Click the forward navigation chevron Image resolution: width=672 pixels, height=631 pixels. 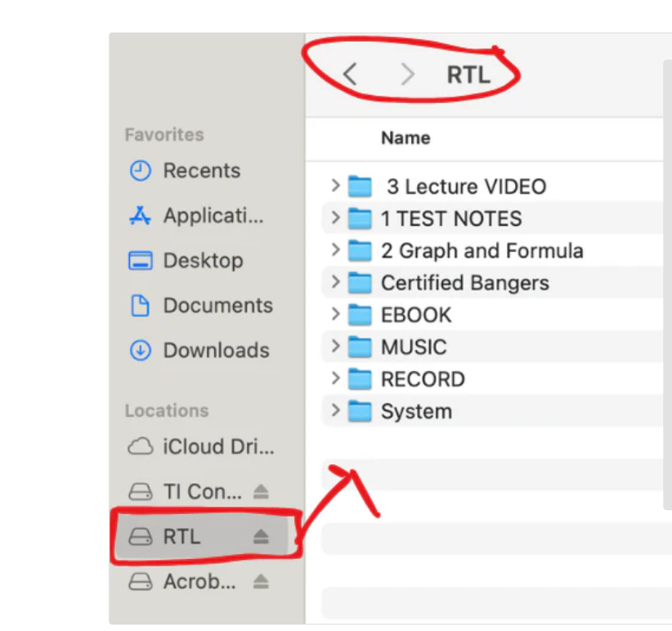(x=407, y=75)
